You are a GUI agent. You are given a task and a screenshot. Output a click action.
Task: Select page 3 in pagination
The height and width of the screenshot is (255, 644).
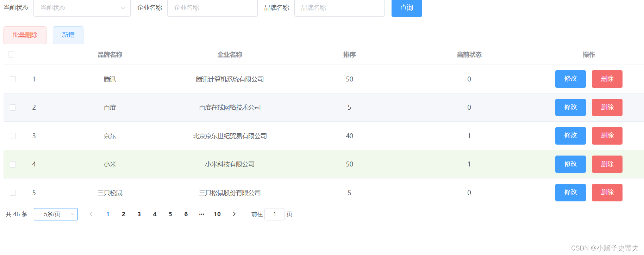click(x=139, y=214)
